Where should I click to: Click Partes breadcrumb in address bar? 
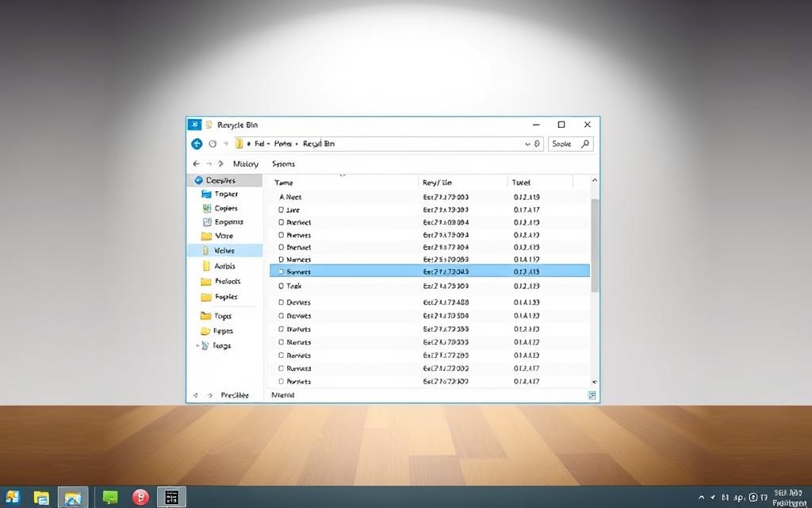(x=283, y=144)
